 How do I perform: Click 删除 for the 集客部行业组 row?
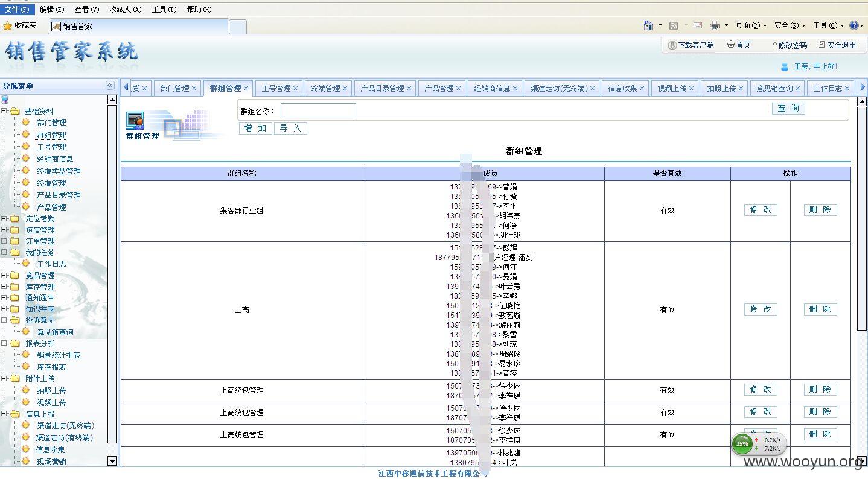point(820,210)
